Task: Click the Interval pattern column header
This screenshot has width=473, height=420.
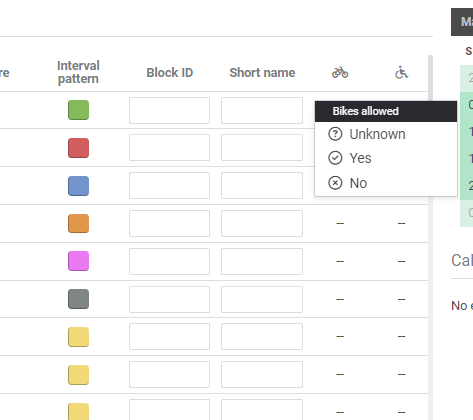Action: (x=78, y=72)
